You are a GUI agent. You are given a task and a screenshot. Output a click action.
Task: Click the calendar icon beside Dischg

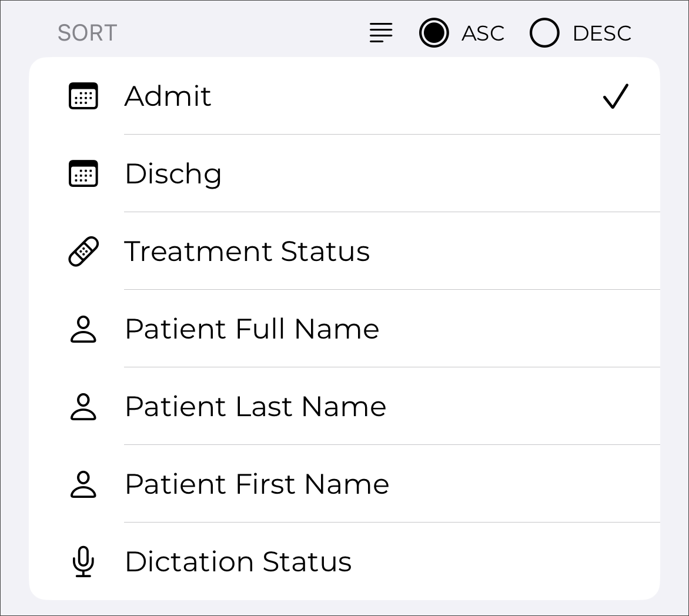point(83,174)
